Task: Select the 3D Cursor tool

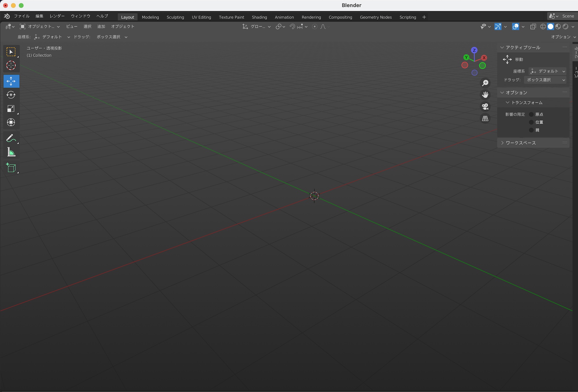Action: [11, 66]
